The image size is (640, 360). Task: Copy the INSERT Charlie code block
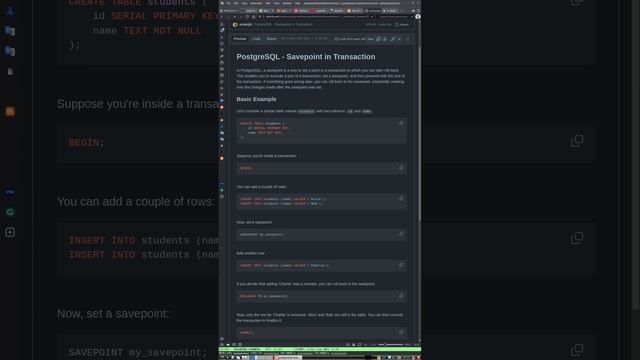(x=401, y=265)
